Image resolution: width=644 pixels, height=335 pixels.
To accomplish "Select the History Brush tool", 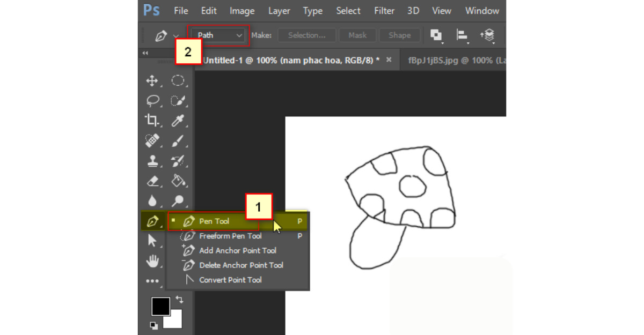I will [x=178, y=161].
